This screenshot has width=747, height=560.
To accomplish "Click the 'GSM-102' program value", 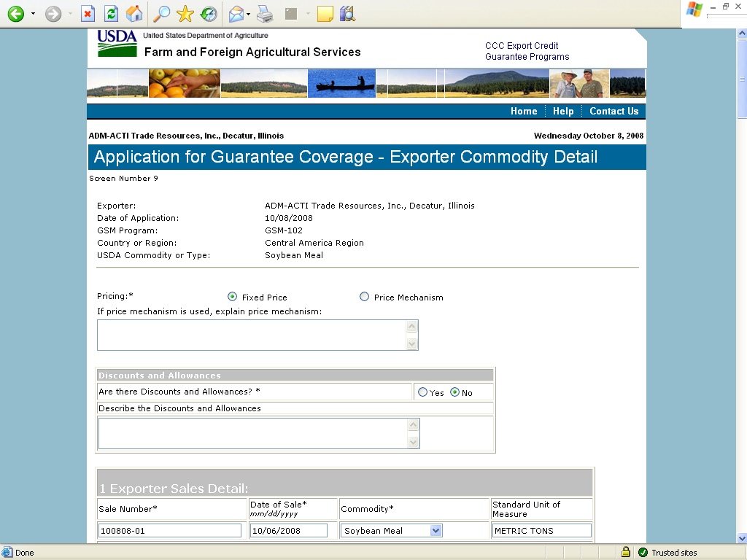I will pyautogui.click(x=284, y=230).
